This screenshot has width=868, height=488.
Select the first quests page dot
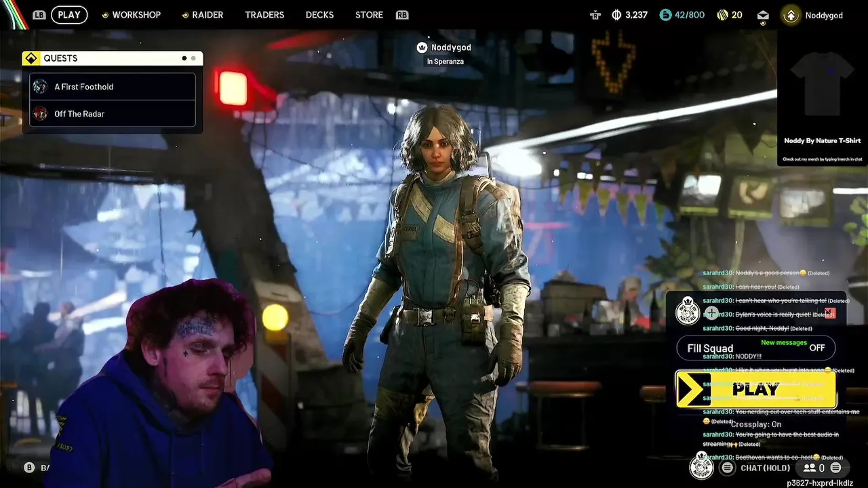(x=184, y=58)
